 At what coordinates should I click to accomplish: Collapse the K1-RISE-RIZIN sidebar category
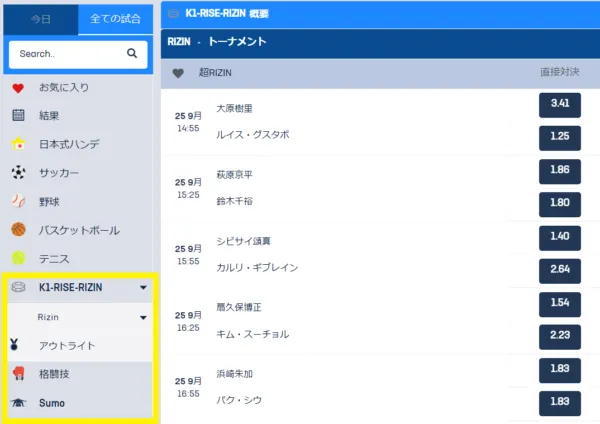point(143,288)
